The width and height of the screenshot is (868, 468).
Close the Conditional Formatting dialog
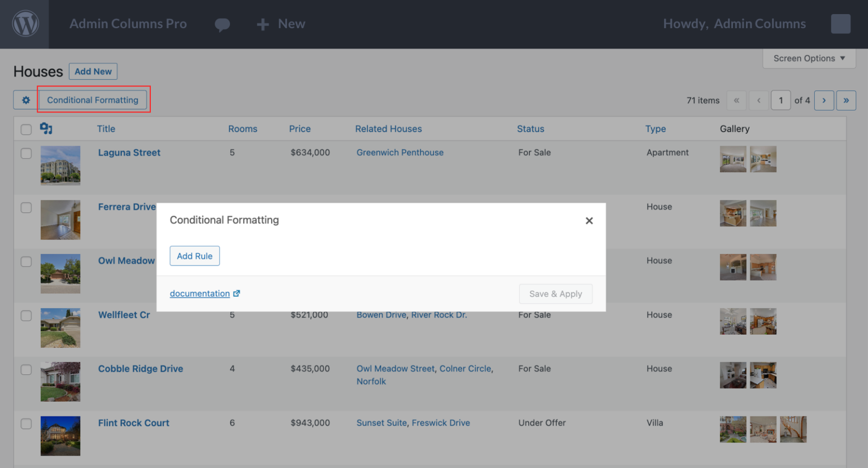tap(589, 221)
